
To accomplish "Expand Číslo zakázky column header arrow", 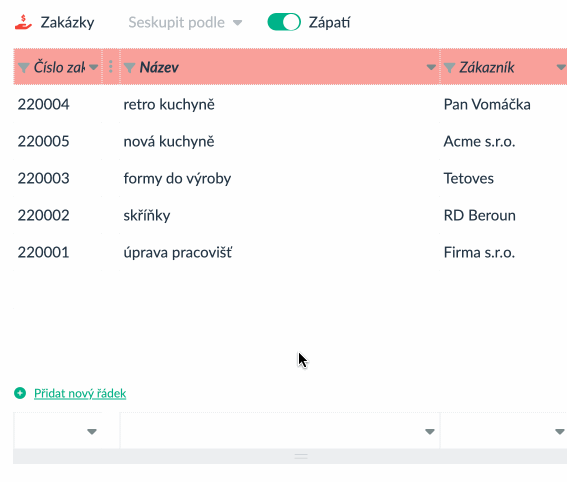I will click(x=94, y=67).
